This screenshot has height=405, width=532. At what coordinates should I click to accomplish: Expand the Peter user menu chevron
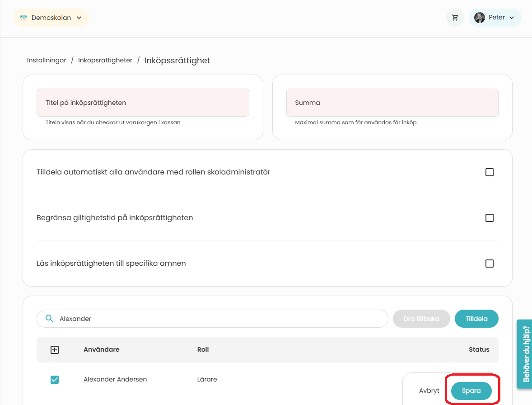(512, 18)
